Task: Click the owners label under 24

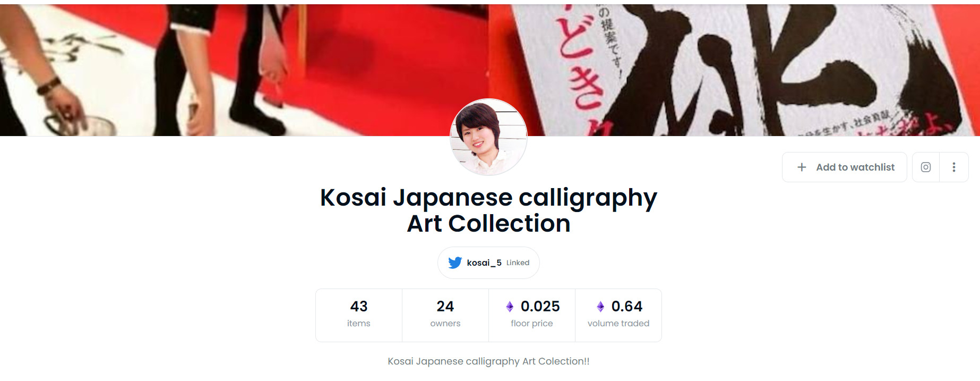Action: point(445,323)
